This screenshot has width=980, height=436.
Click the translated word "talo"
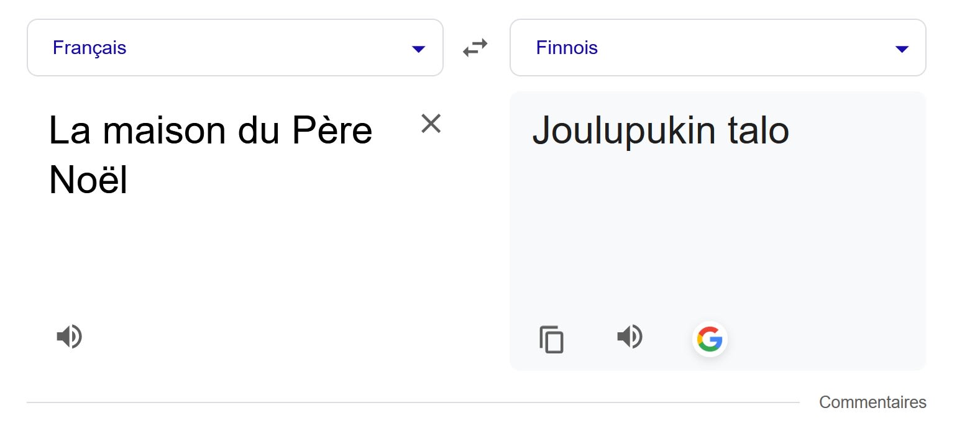point(758,131)
